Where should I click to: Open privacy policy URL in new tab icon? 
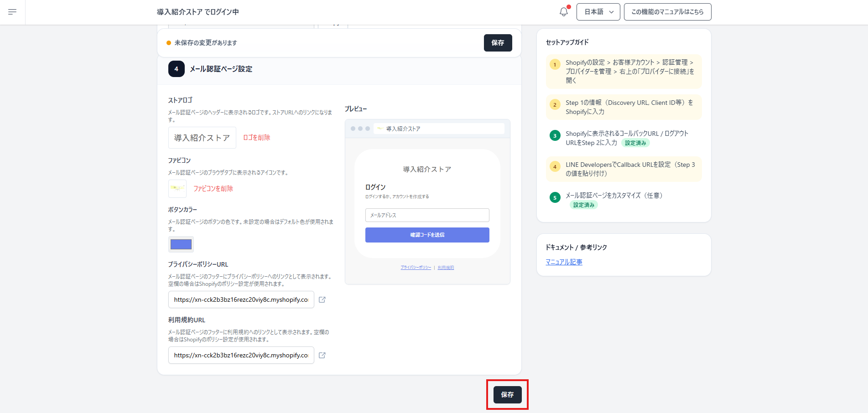click(322, 299)
